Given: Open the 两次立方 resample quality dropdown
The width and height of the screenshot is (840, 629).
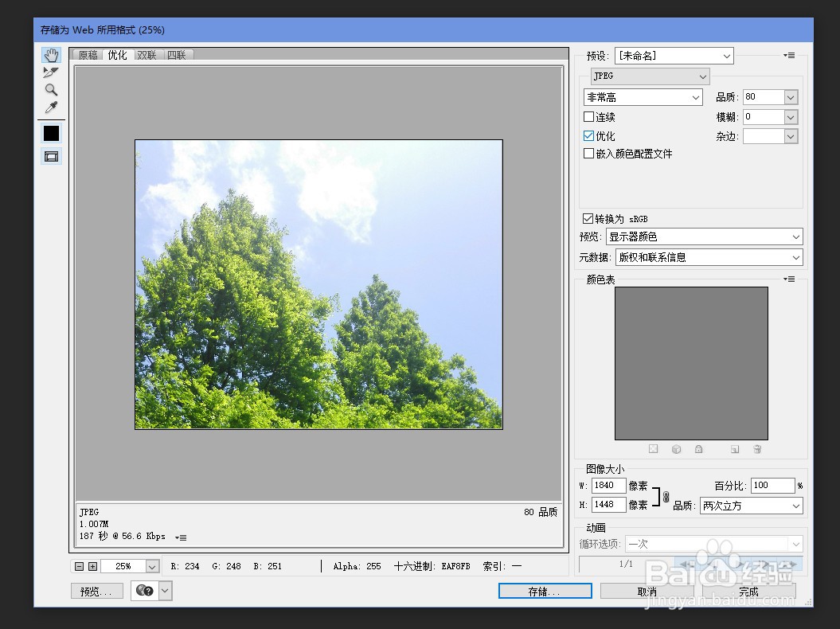Looking at the screenshot, I should [x=751, y=506].
